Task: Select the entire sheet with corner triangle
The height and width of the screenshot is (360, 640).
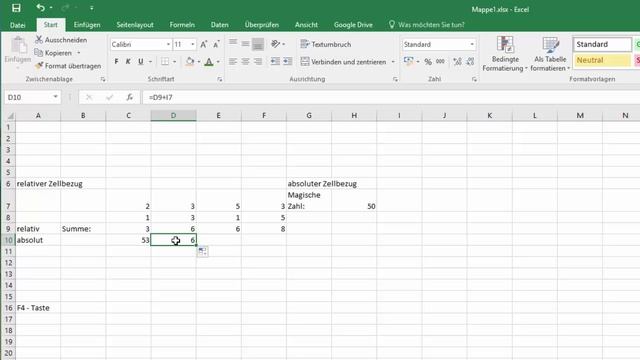Action: [10, 116]
